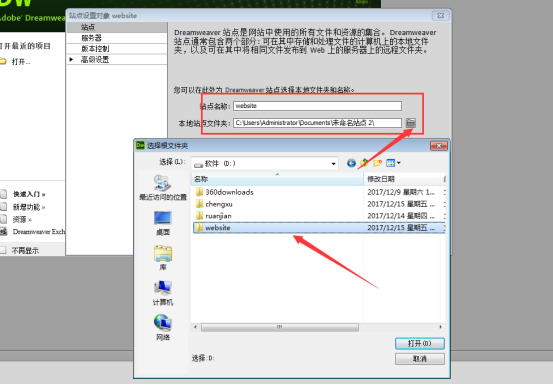The image size is (553, 385).
Task: Click the 本地站点文件夹 path field
Action: pyautogui.click(x=317, y=123)
